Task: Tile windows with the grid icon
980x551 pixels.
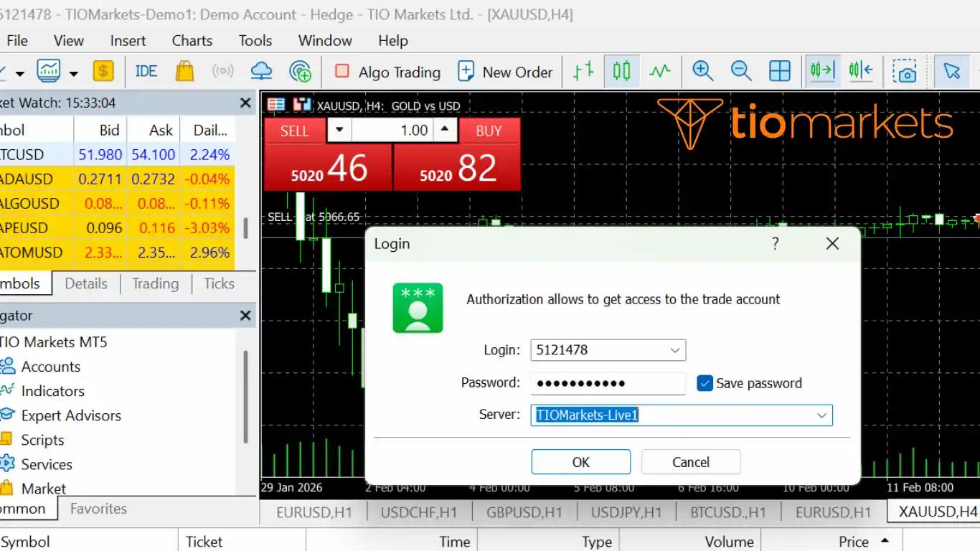Action: pyautogui.click(x=780, y=71)
